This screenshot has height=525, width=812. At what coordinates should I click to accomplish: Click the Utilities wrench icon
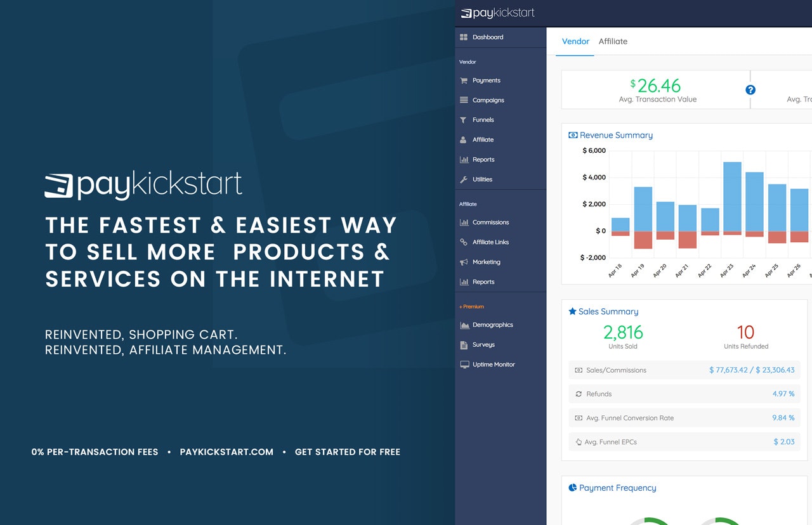click(x=464, y=179)
